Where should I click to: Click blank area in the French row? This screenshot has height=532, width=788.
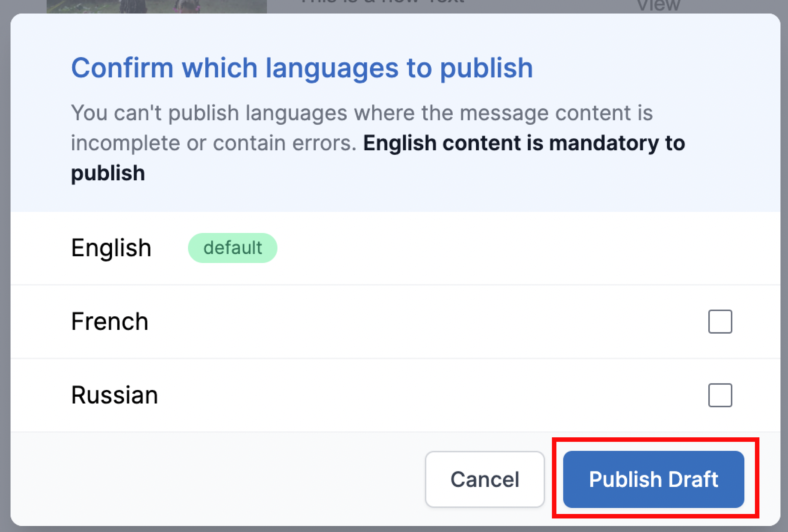414,322
